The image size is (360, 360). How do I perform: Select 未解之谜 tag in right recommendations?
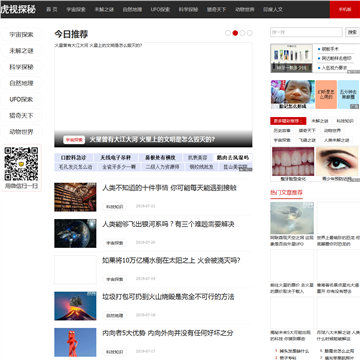[x=319, y=121]
